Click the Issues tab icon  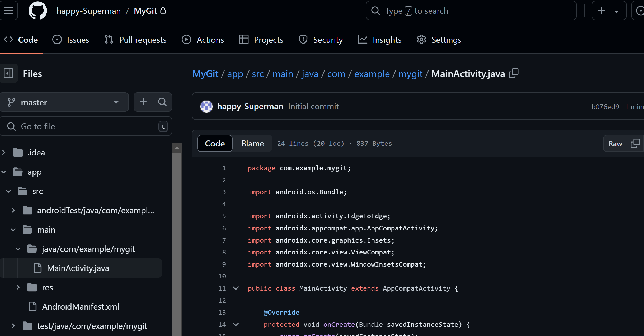pyautogui.click(x=57, y=40)
